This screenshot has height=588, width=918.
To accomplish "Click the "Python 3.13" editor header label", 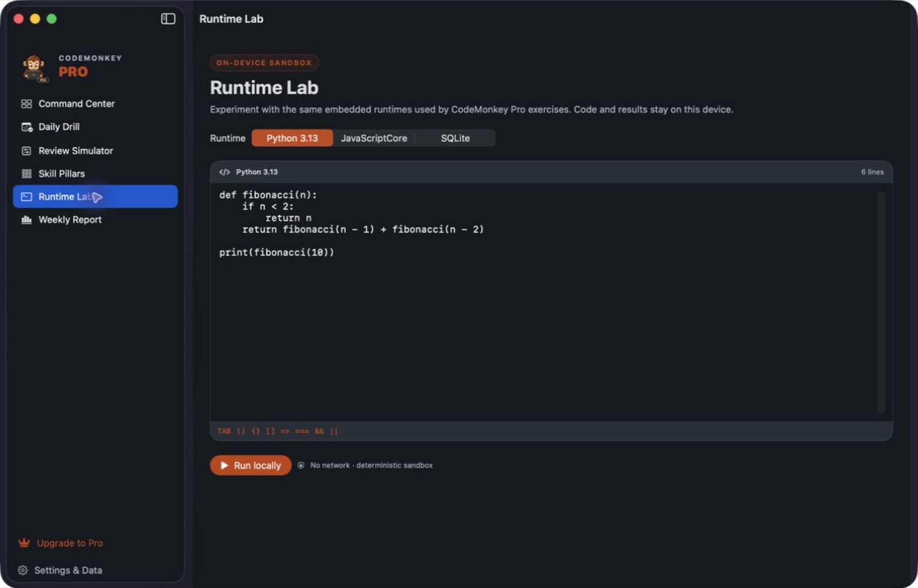I will click(256, 172).
